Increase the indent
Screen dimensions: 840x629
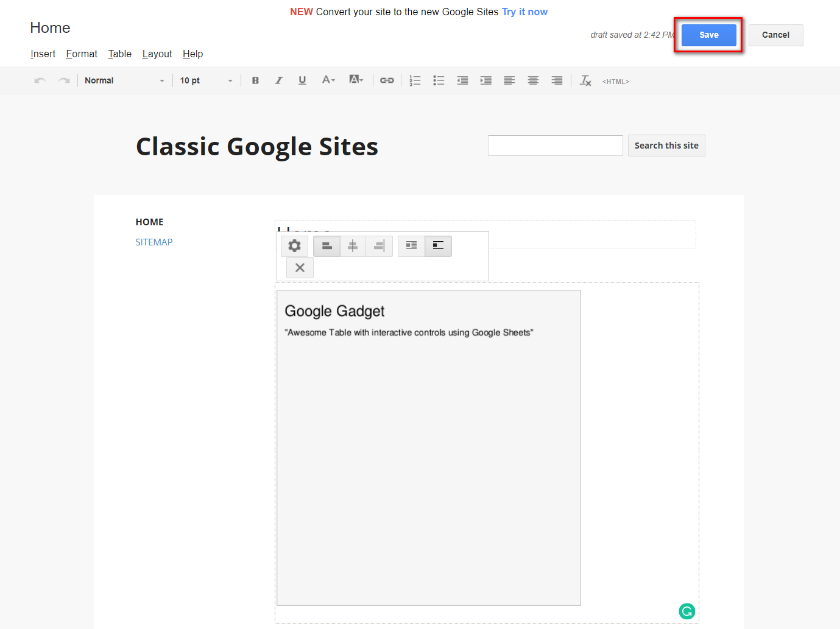[x=485, y=80]
